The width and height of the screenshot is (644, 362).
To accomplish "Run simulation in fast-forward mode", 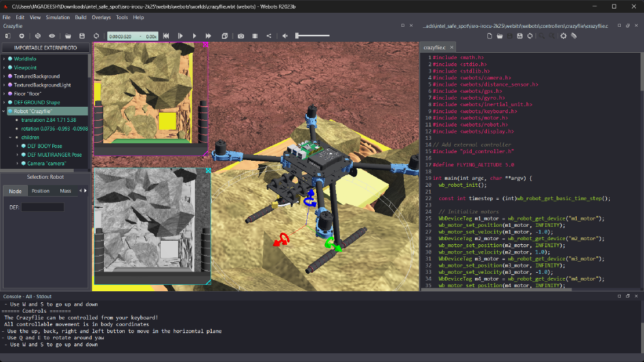I will coord(209,36).
